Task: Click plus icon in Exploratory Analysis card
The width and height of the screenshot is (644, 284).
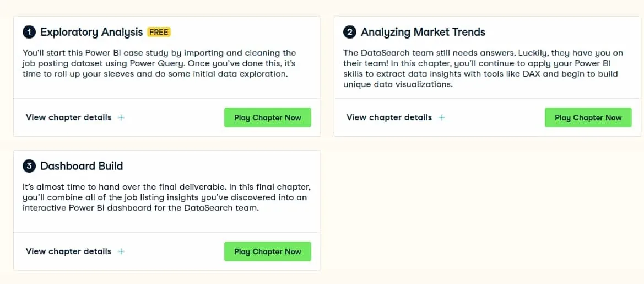Action: (121, 117)
